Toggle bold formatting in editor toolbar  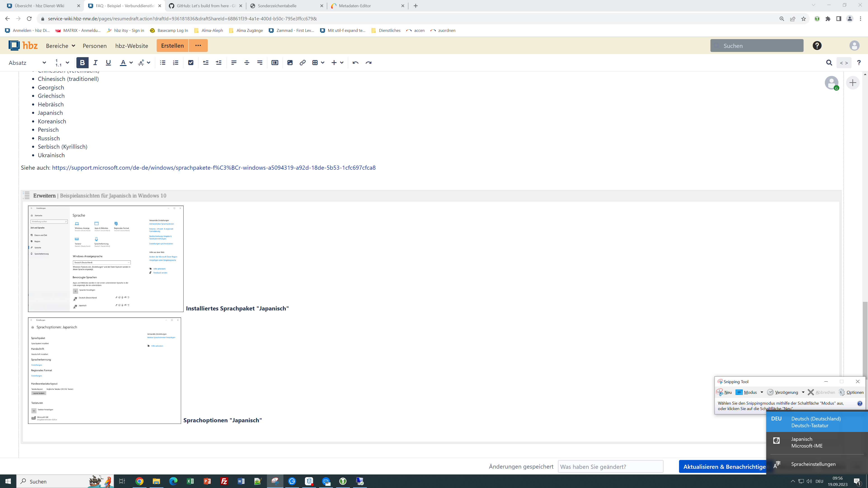click(82, 63)
